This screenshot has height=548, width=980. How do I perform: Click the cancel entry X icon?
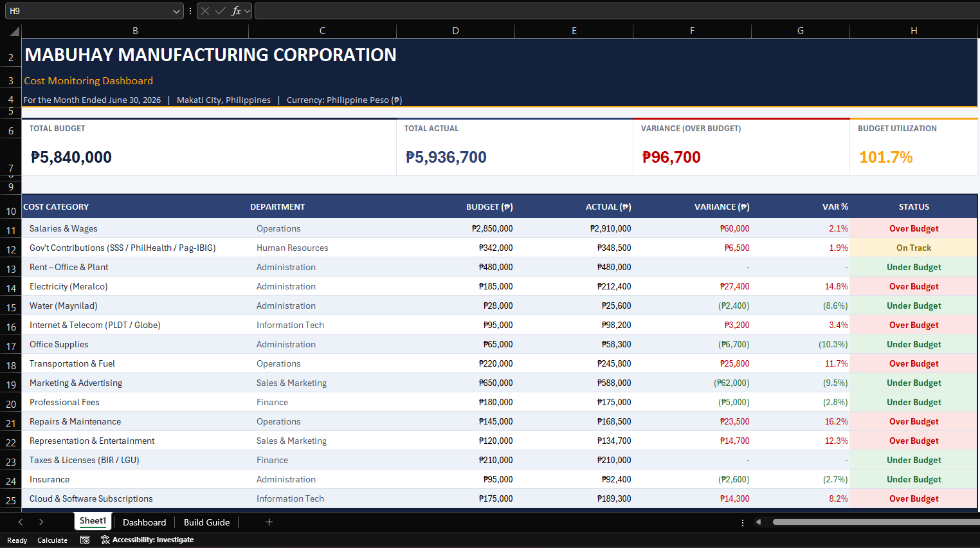[205, 11]
